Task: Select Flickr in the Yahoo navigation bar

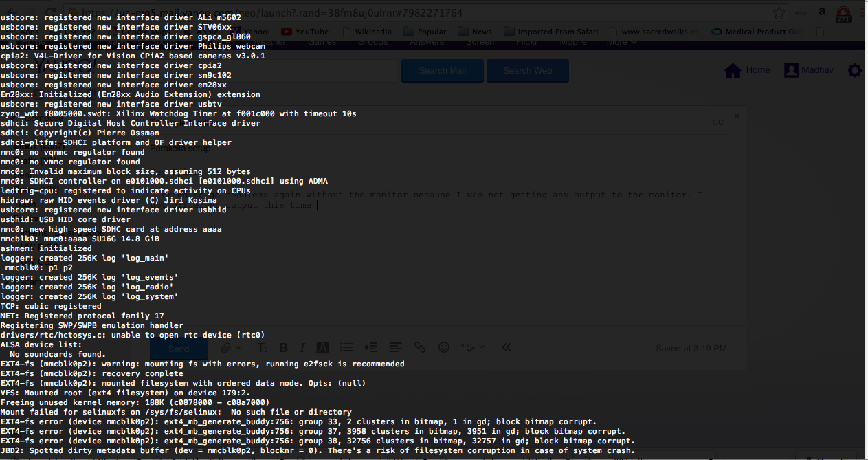Action: [526, 41]
